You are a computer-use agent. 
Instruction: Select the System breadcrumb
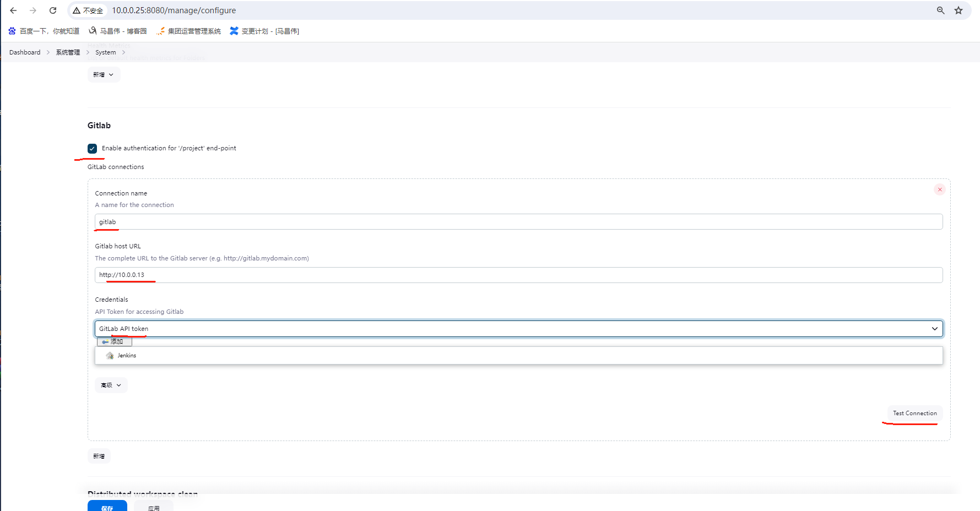(106, 52)
